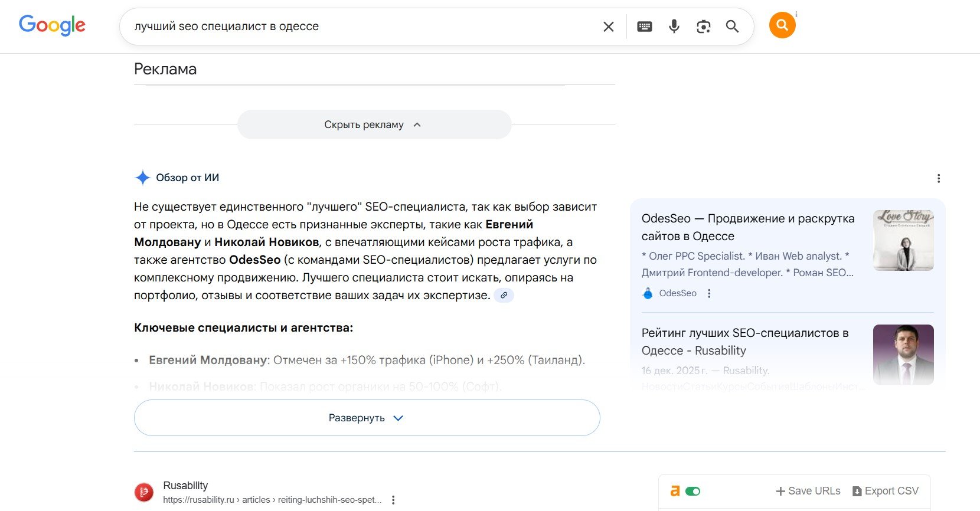Click the Love Story thumbnail image
980x511 pixels.
tap(903, 240)
